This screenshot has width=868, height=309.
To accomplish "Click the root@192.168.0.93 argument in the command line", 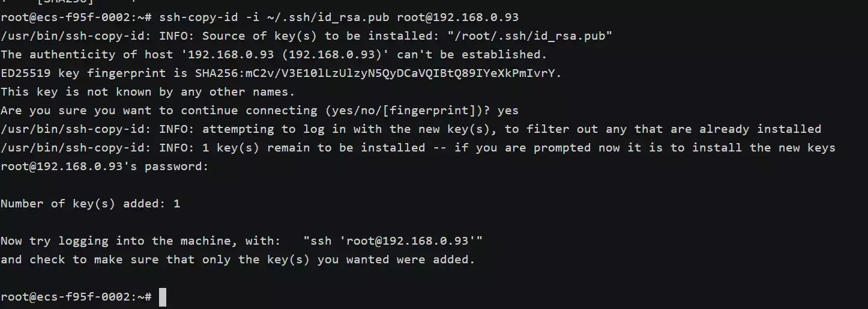I will coord(458,17).
